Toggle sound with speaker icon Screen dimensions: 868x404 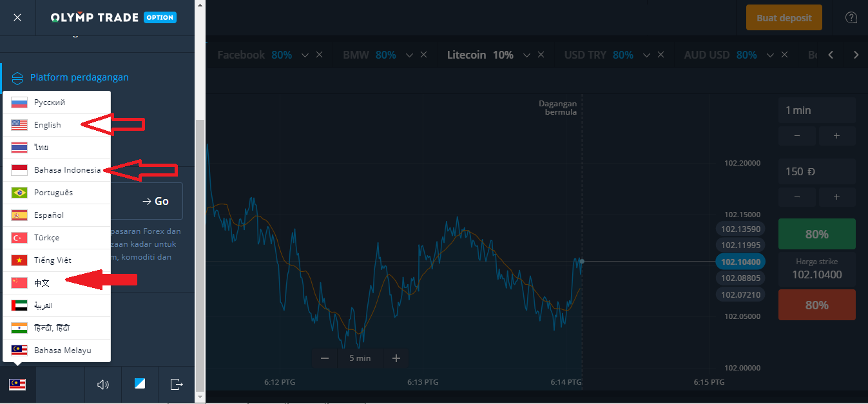[x=102, y=385]
